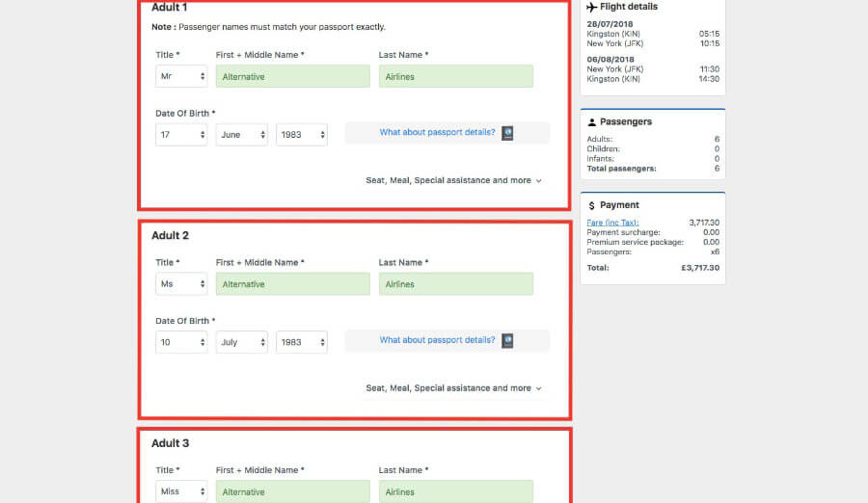The image size is (868, 503).
Task: Edit Adult 2 First + Middle Name field
Action: [x=293, y=284]
